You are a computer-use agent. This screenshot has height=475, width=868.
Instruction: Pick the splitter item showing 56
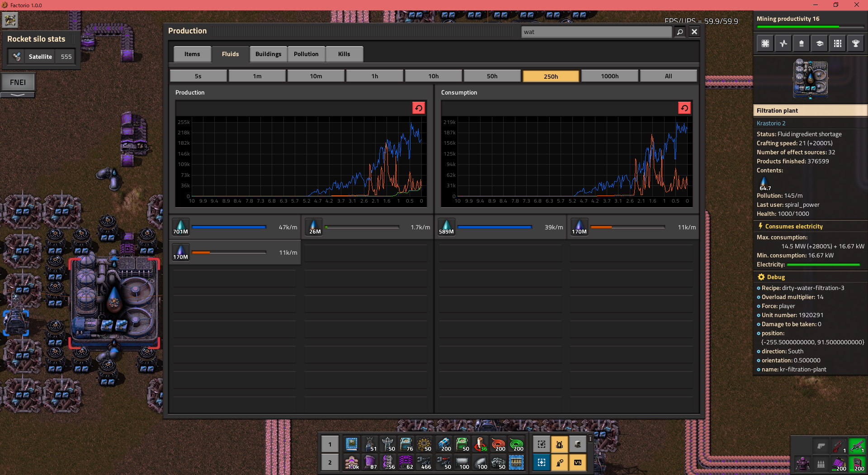[x=387, y=462]
